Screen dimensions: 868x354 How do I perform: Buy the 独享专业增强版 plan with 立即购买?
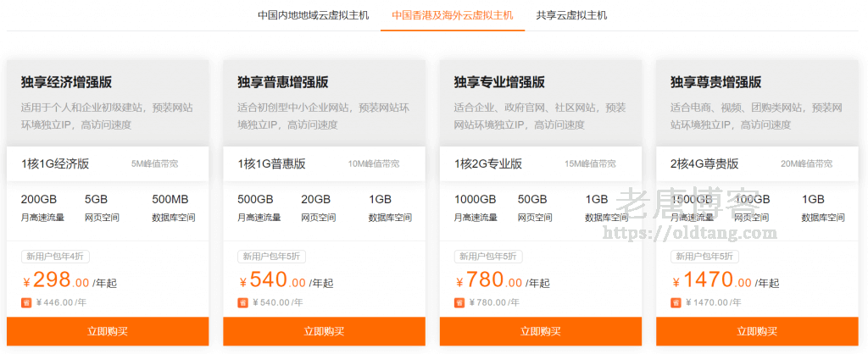(x=541, y=331)
